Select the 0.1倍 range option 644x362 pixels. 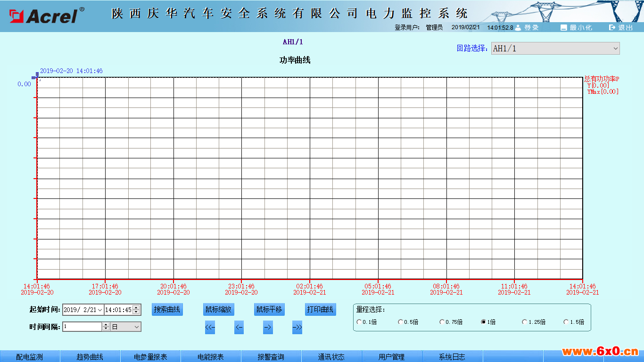pos(360,322)
